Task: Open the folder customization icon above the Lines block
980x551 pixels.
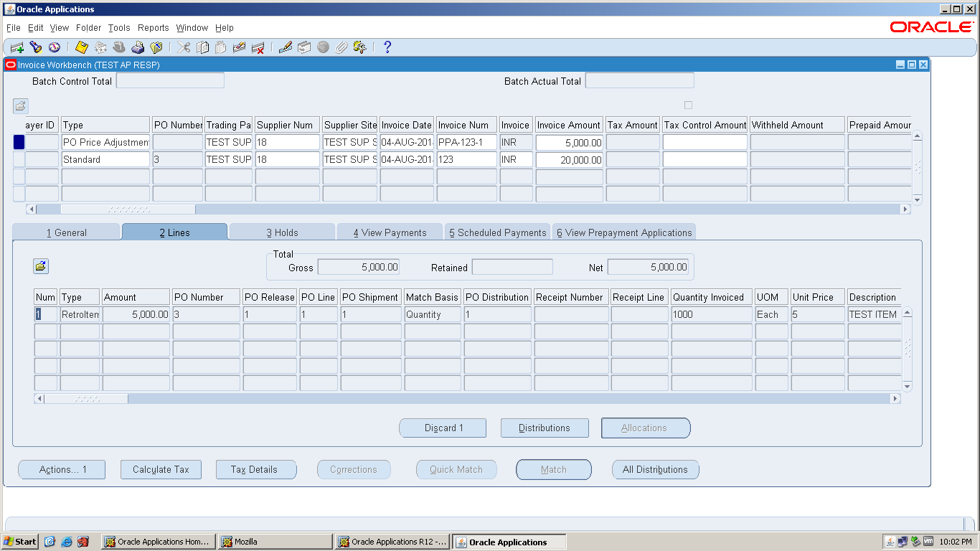Action: 40,266
